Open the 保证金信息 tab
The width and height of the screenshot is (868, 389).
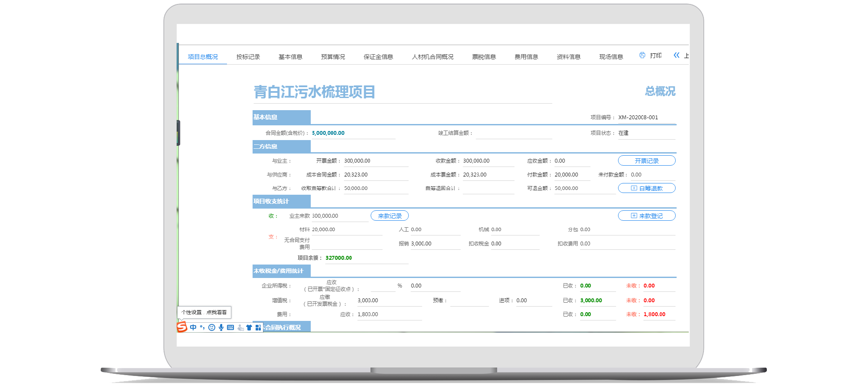(378, 57)
